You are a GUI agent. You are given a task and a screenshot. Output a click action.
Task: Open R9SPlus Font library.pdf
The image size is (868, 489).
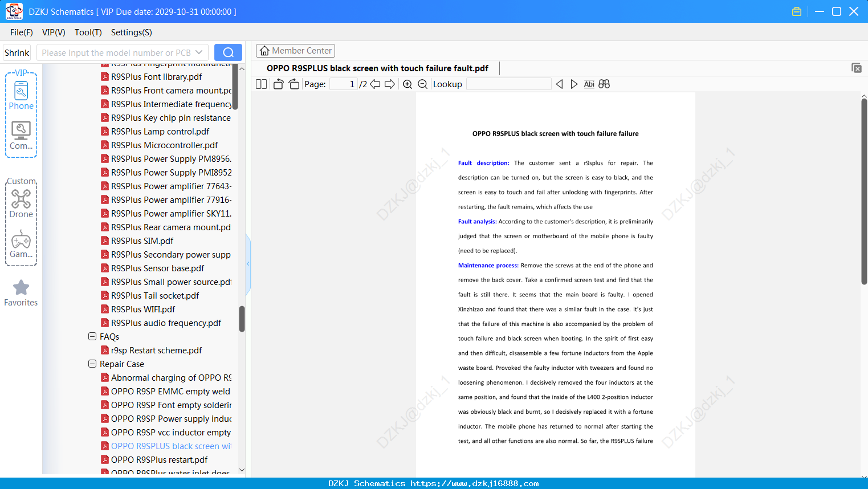[x=156, y=76]
